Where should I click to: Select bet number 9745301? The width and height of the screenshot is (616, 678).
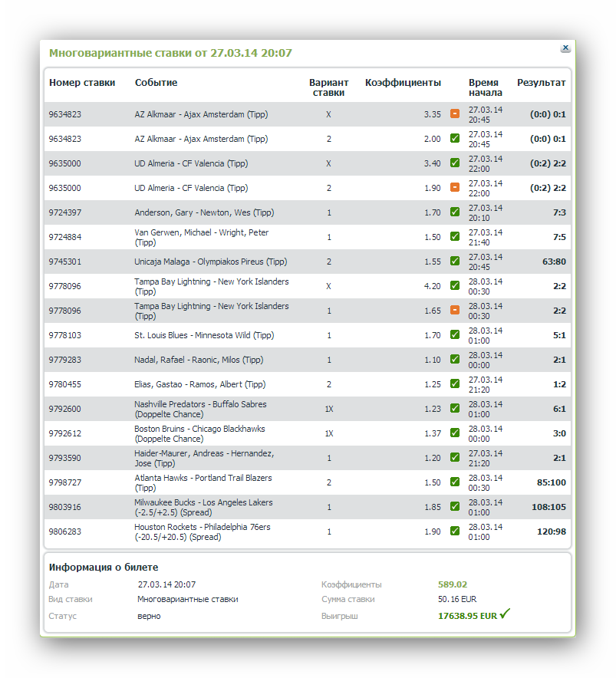click(x=65, y=262)
